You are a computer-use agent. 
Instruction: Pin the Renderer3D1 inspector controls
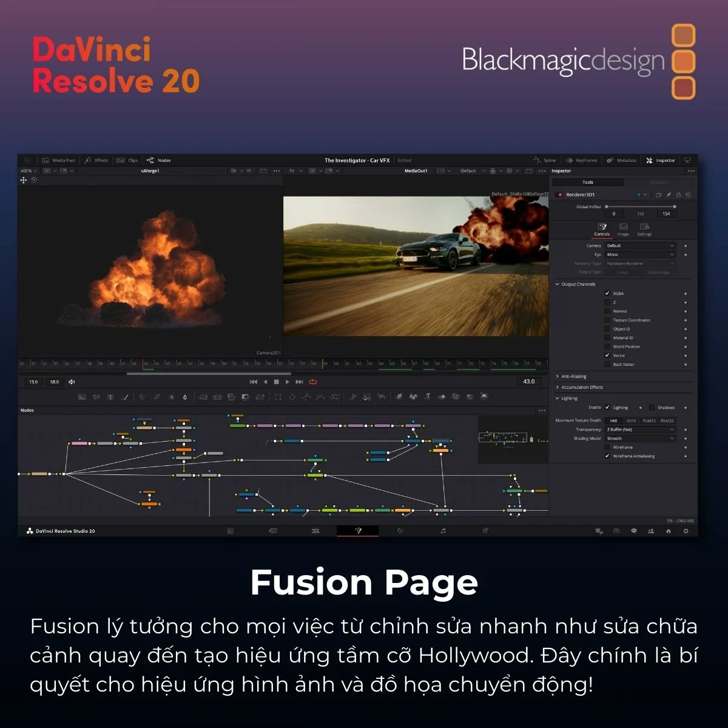(x=669, y=195)
